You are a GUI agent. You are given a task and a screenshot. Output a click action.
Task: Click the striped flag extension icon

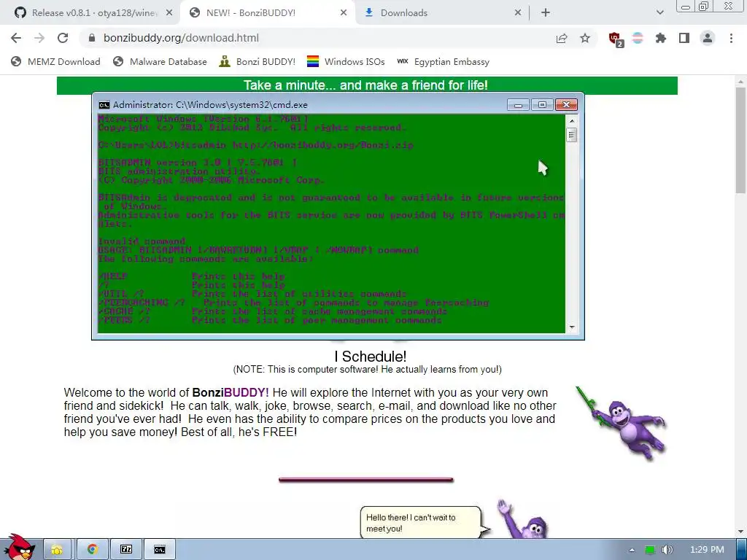[638, 38]
